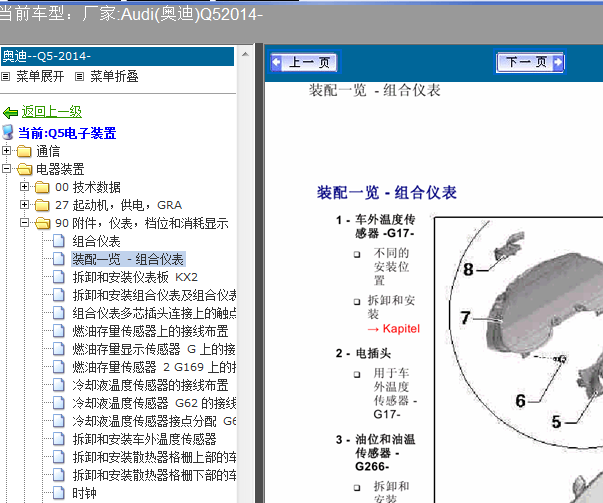Open 拆卸和安装散热器格栅下部 document
The width and height of the screenshot is (603, 503).
click(x=154, y=475)
